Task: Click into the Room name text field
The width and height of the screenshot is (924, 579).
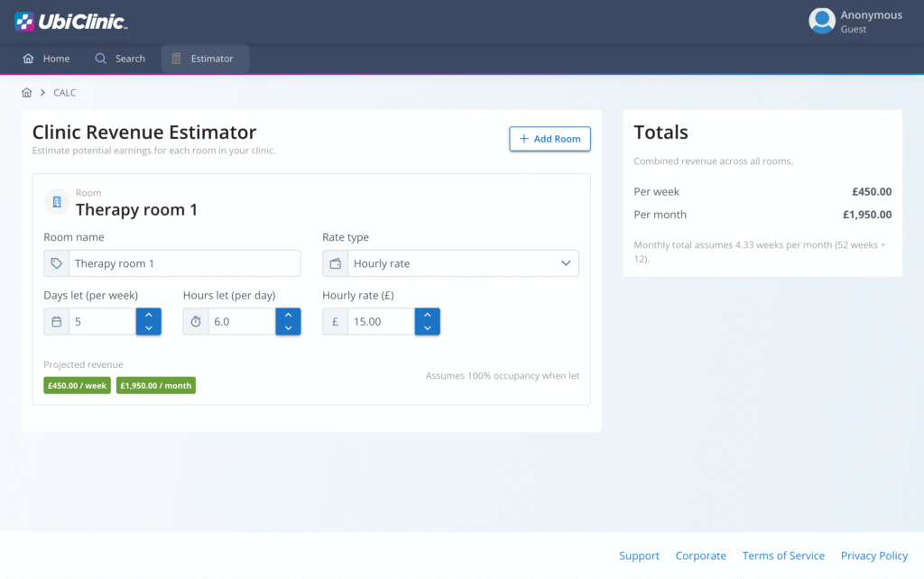Action: (185, 263)
